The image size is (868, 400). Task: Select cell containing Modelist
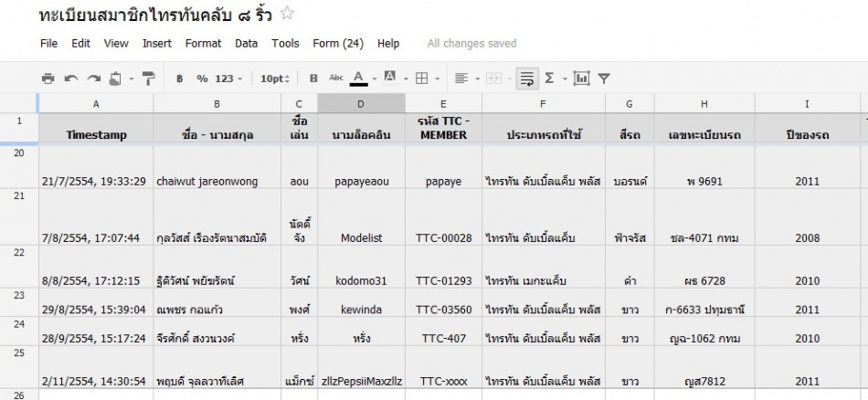361,216
